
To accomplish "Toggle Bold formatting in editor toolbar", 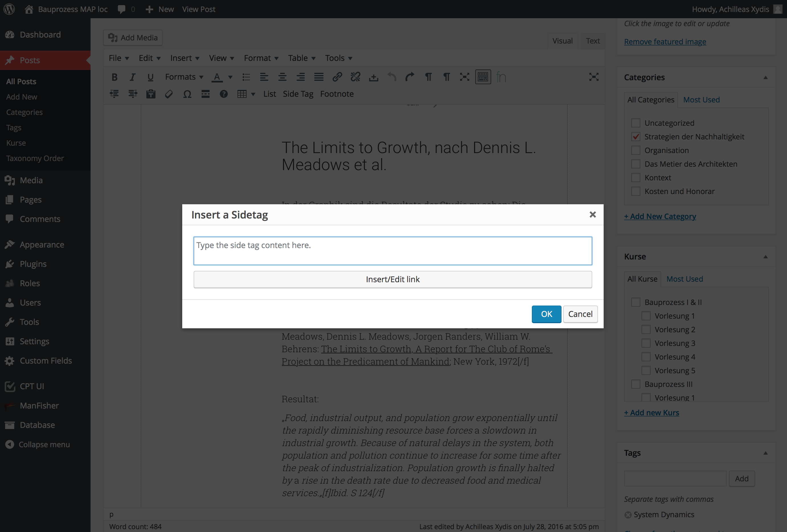I will pyautogui.click(x=114, y=77).
